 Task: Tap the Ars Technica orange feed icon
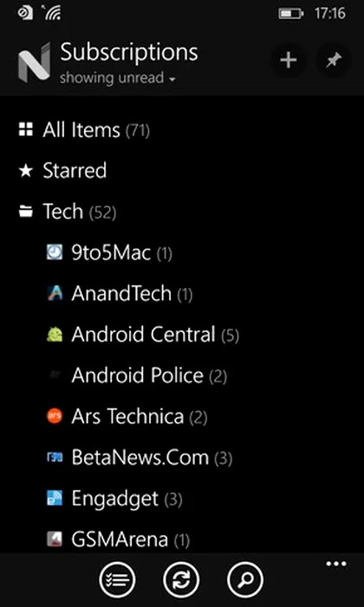54,416
